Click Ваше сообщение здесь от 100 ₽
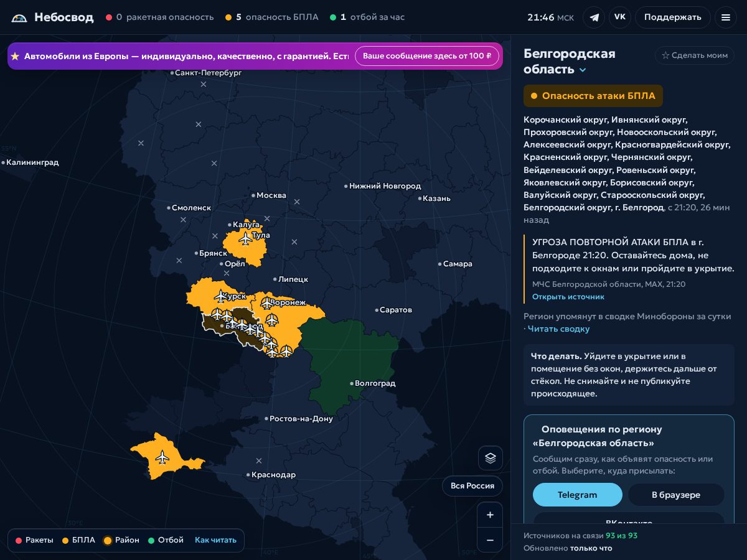This screenshot has height=560, width=747. [427, 56]
